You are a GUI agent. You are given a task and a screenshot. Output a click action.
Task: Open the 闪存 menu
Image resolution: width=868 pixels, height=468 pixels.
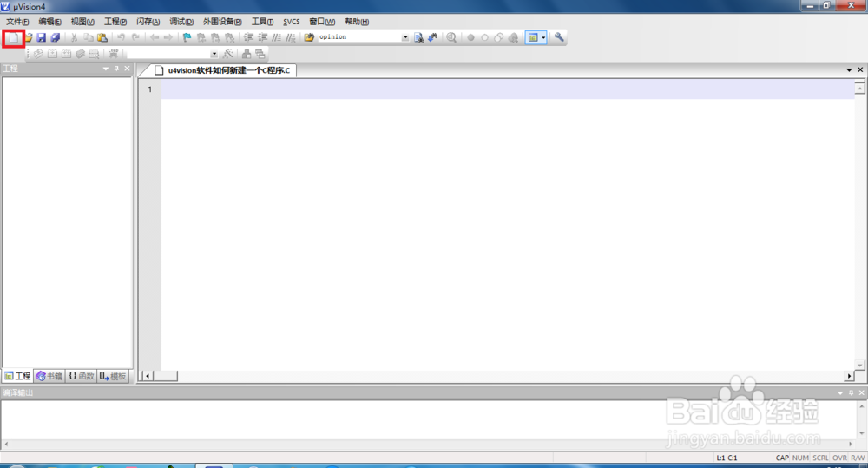pyautogui.click(x=148, y=22)
